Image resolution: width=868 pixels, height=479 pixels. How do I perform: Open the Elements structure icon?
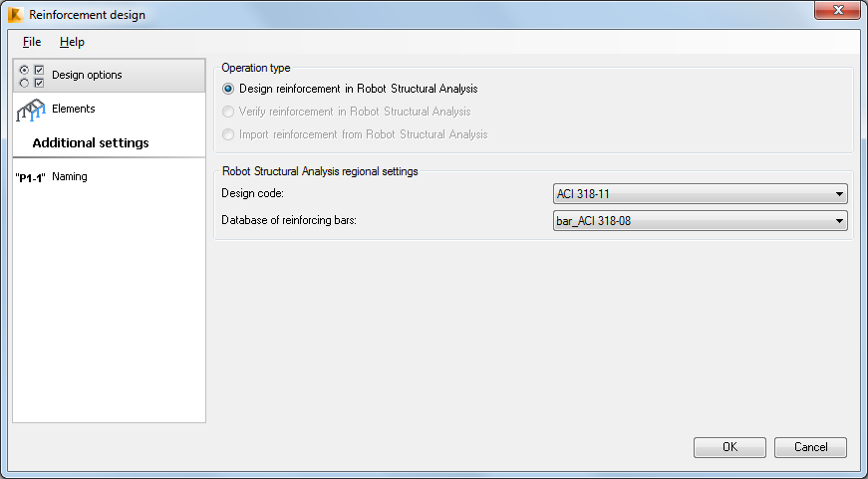(31, 110)
